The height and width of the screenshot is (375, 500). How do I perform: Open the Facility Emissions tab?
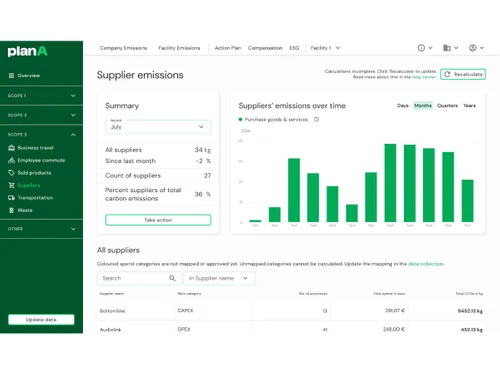pos(179,48)
